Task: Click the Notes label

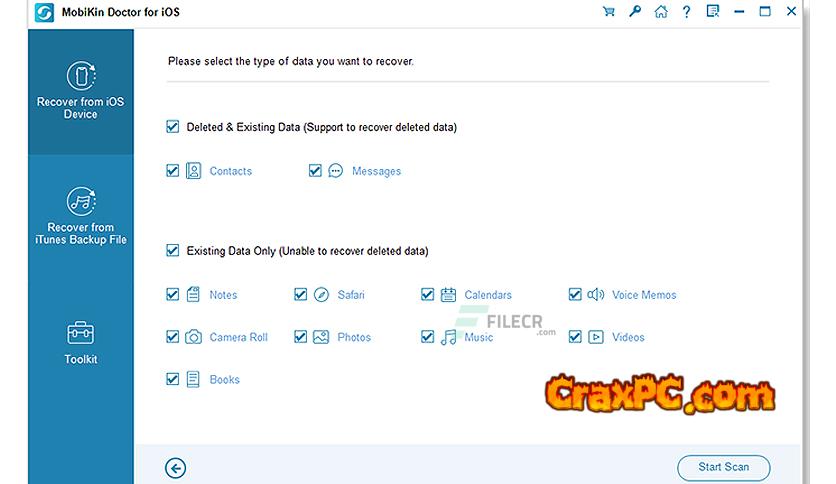Action: click(x=223, y=295)
